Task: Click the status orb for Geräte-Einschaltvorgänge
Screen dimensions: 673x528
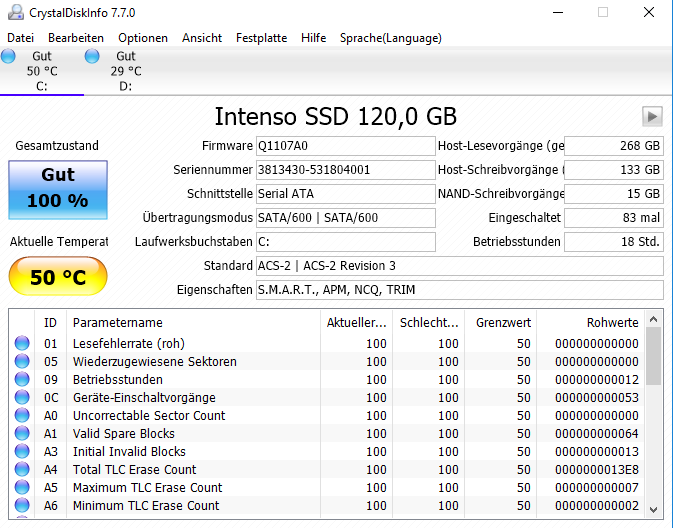Action: [x=22, y=398]
